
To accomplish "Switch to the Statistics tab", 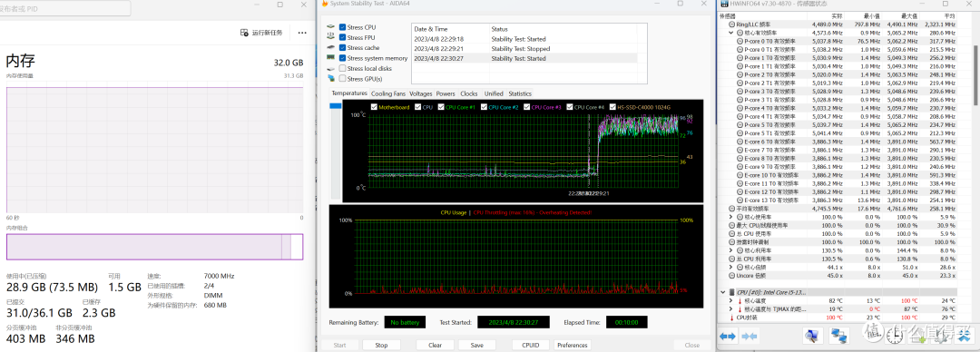I will (520, 93).
